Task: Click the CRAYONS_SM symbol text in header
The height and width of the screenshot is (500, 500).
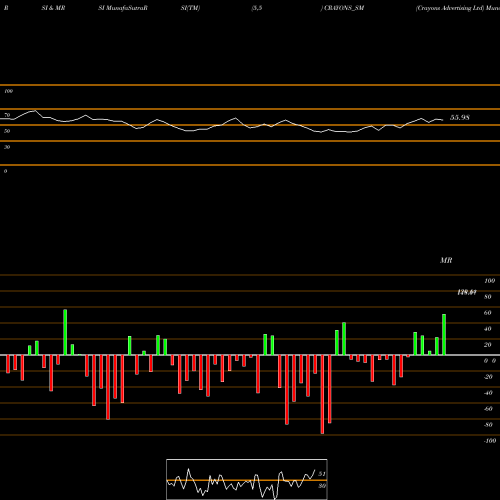Action: point(344,8)
